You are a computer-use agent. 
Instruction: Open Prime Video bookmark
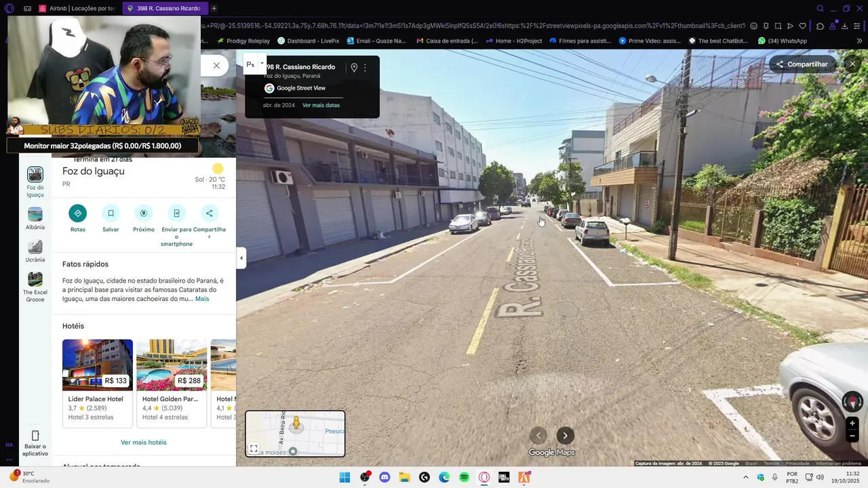tap(650, 41)
